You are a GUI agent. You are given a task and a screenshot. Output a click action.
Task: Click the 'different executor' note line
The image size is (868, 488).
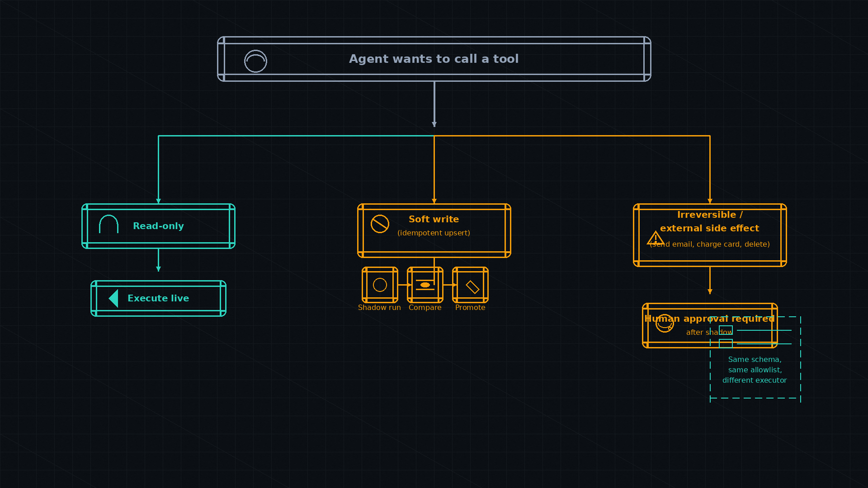tap(755, 380)
